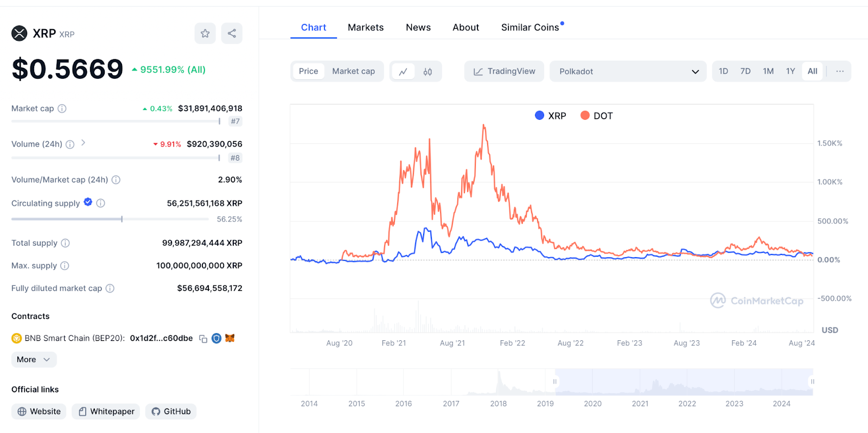Open Fully diluted market cap info icon
Screen dimensions: 868x433
(x=110, y=289)
